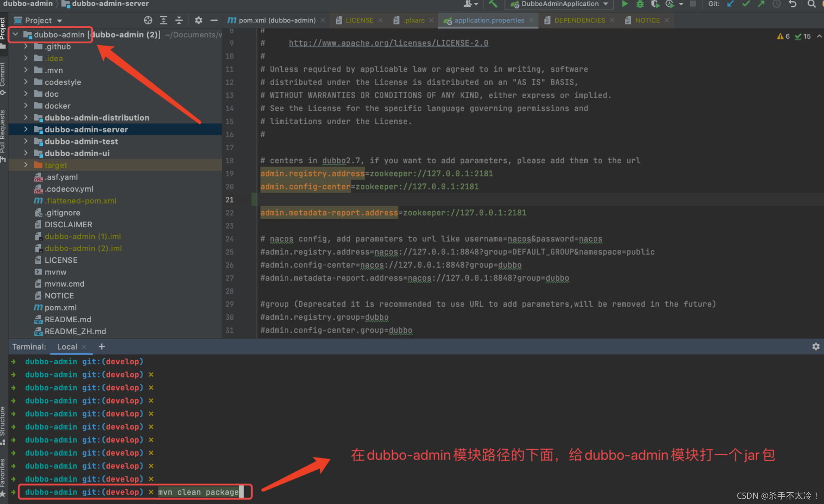Build project with the hammer icon
Image resolution: width=824 pixels, height=504 pixels.
493,4
